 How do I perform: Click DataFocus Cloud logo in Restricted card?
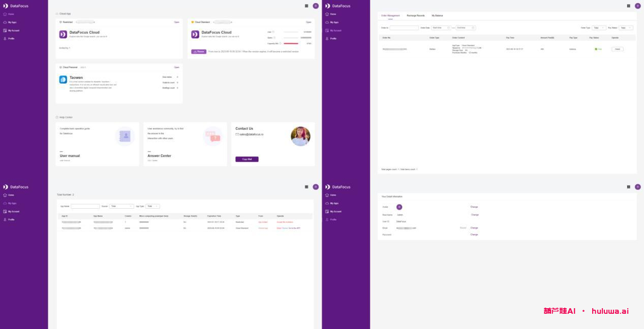click(63, 35)
